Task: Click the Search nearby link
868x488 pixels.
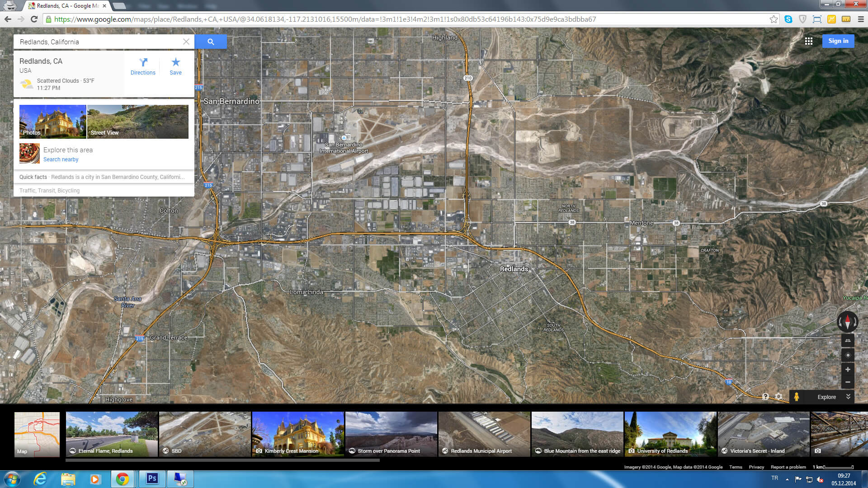Action: point(61,160)
